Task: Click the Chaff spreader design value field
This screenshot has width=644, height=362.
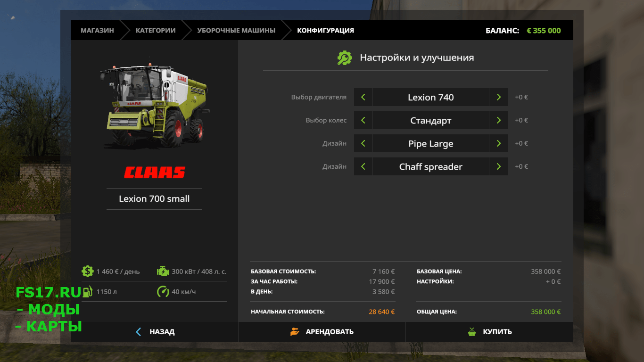Action: click(x=431, y=166)
